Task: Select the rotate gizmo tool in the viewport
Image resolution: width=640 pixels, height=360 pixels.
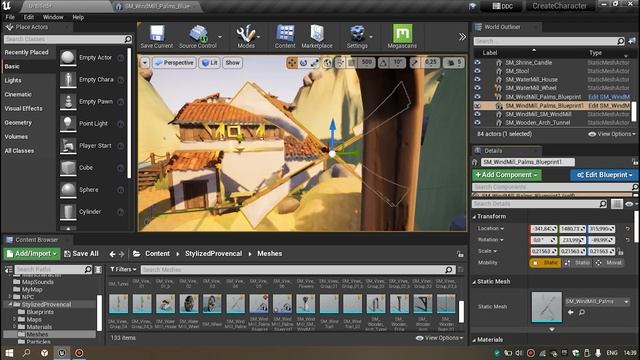Action: [303, 63]
